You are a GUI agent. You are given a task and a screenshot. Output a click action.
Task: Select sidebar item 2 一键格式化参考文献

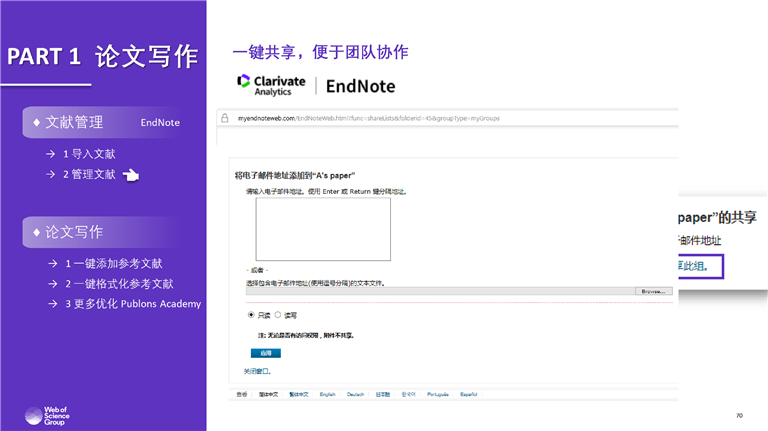(x=120, y=284)
